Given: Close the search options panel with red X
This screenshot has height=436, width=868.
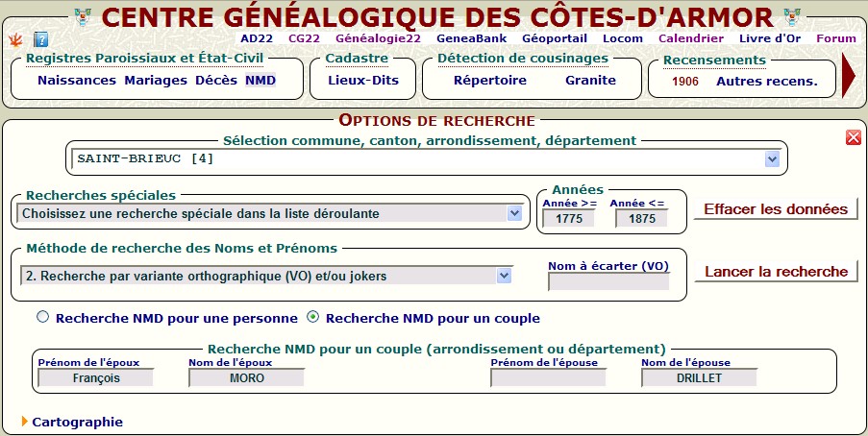Looking at the screenshot, I should coord(853,137).
